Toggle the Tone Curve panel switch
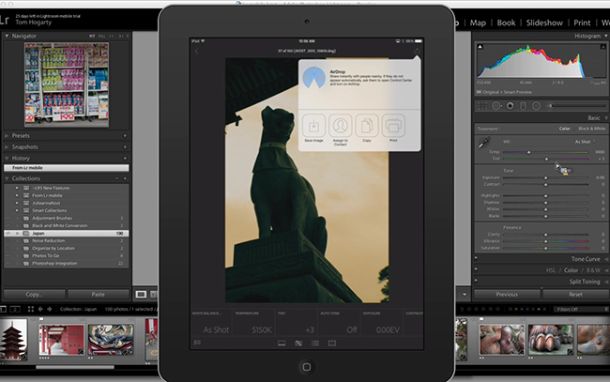 click(476, 258)
